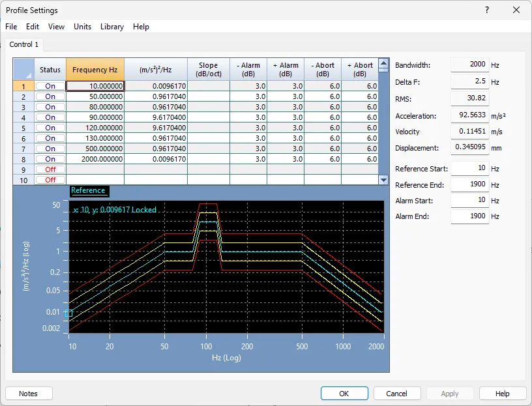Click the Reference End input field
Viewport: 532px width, 406px height.
(x=469, y=184)
